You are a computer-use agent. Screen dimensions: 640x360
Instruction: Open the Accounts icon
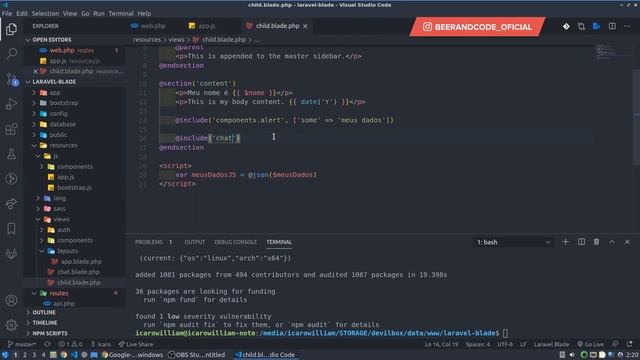pyautogui.click(x=11, y=300)
